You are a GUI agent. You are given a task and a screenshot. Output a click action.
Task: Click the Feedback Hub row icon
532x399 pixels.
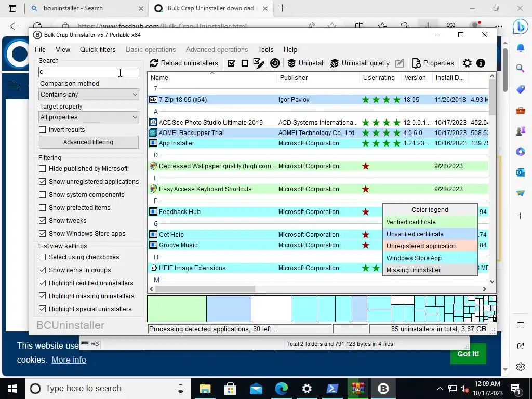pyautogui.click(x=153, y=212)
